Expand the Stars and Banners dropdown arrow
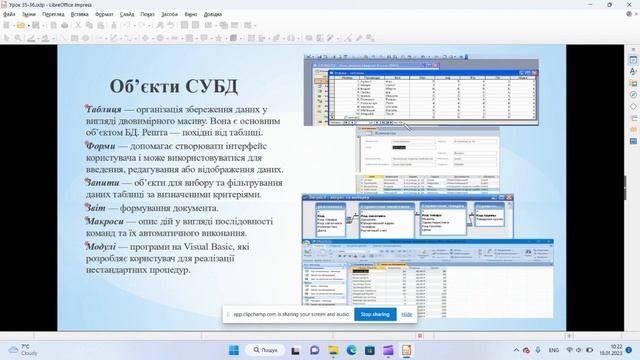 pyautogui.click(x=226, y=38)
